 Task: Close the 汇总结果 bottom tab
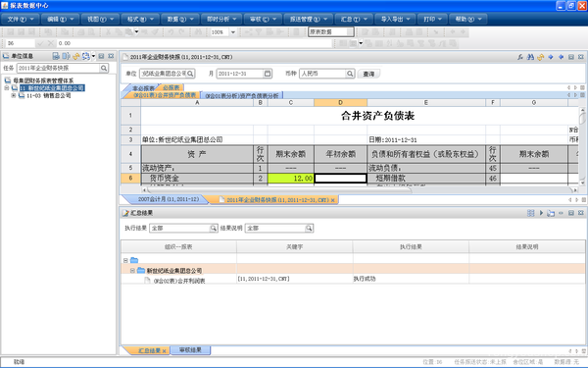coord(164,350)
